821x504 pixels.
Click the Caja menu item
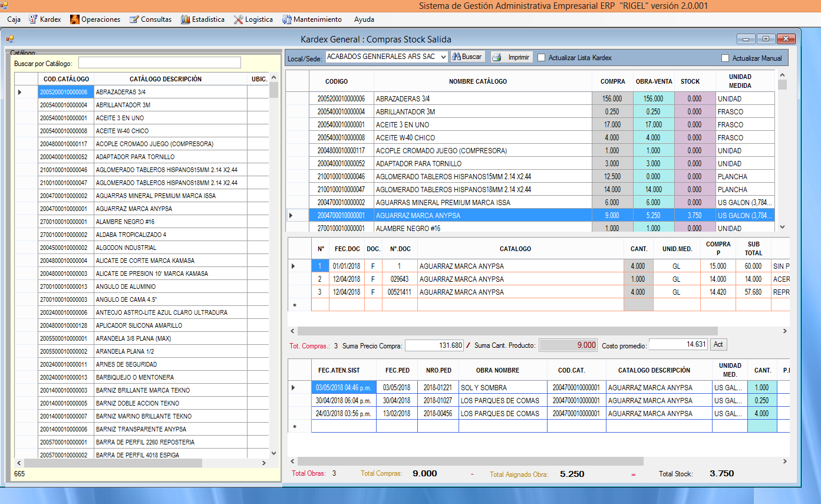click(x=13, y=19)
